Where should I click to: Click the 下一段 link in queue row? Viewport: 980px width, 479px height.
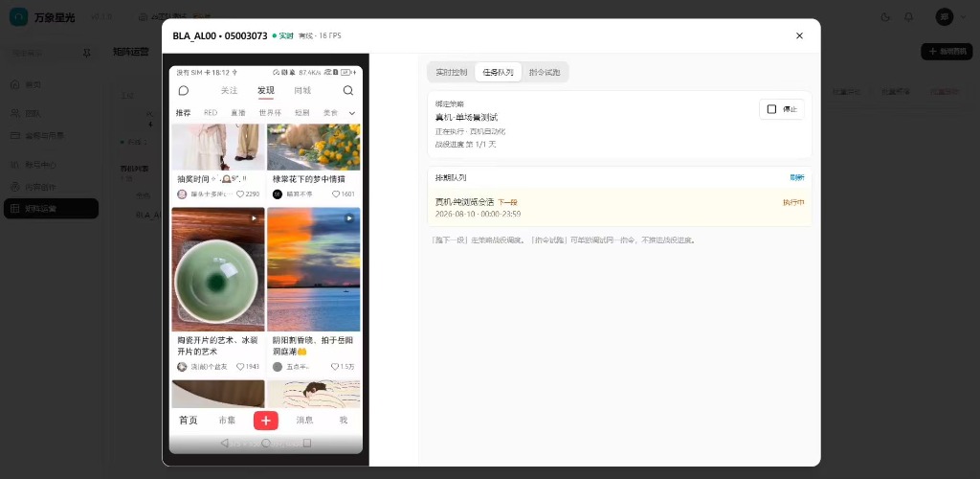tap(507, 202)
